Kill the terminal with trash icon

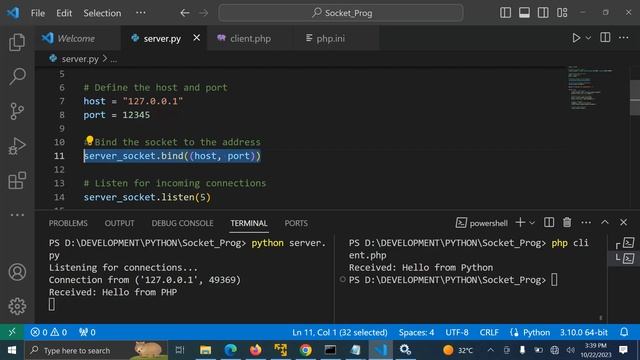[567, 222]
